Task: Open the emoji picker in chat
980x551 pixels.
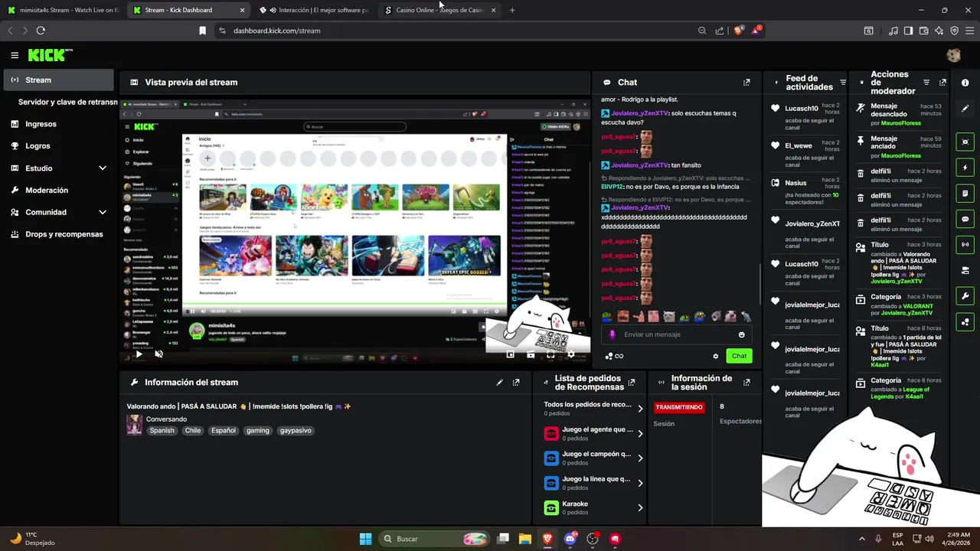Action: coord(741,334)
